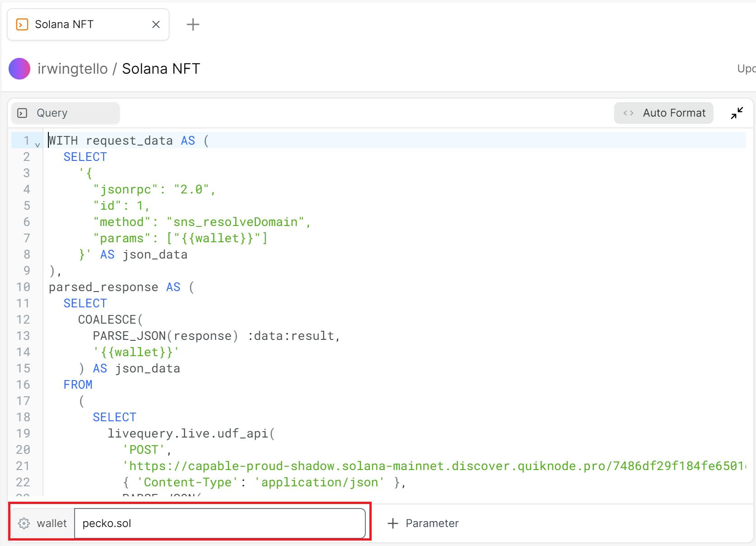Click the Auto Format button

[x=663, y=113]
